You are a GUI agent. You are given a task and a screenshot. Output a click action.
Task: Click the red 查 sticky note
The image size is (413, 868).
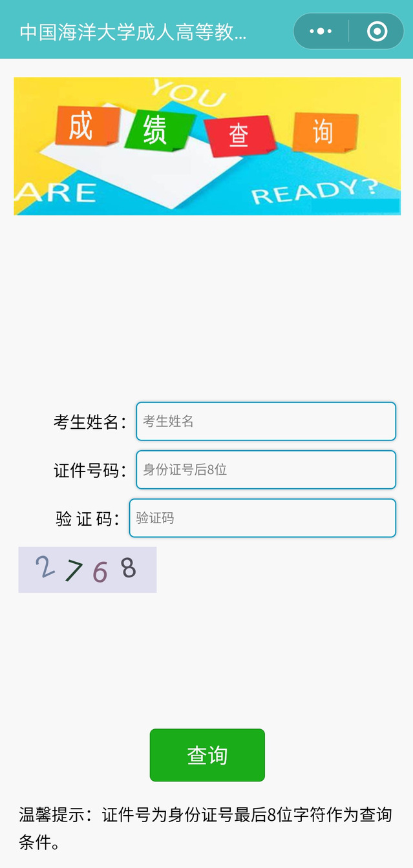239,136
